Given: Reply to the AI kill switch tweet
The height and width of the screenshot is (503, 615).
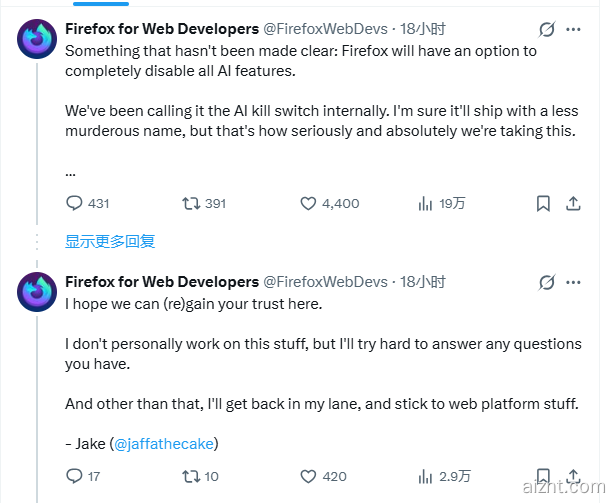Looking at the screenshot, I should [x=74, y=203].
